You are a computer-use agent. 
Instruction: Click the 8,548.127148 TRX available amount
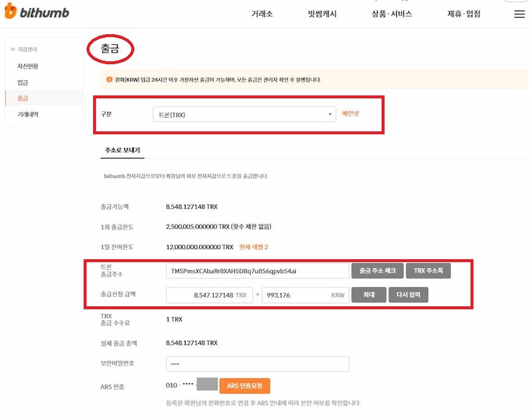pos(191,207)
